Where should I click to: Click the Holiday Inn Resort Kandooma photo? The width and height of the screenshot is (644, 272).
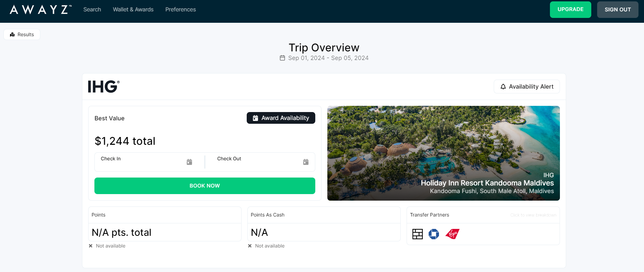pyautogui.click(x=443, y=145)
